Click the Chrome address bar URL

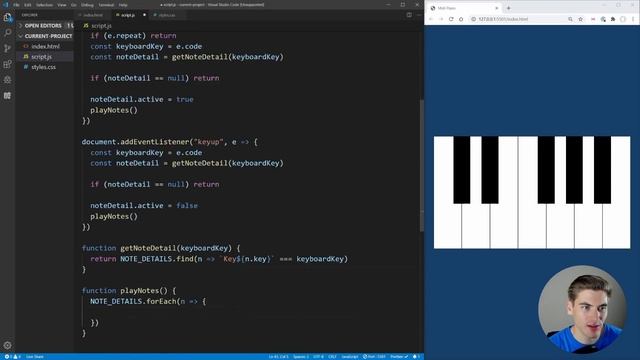pyautogui.click(x=503, y=19)
